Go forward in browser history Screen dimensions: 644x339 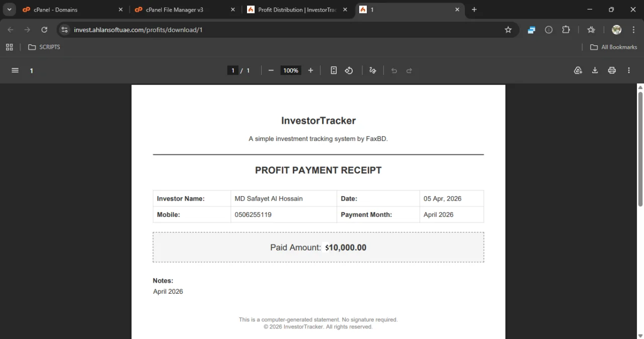[x=27, y=30]
